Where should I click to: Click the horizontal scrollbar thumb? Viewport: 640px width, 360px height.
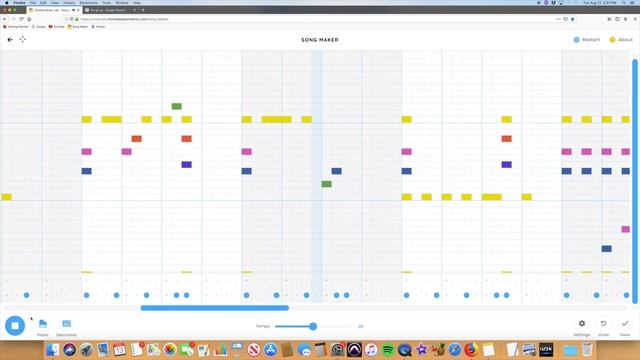[x=215, y=308]
